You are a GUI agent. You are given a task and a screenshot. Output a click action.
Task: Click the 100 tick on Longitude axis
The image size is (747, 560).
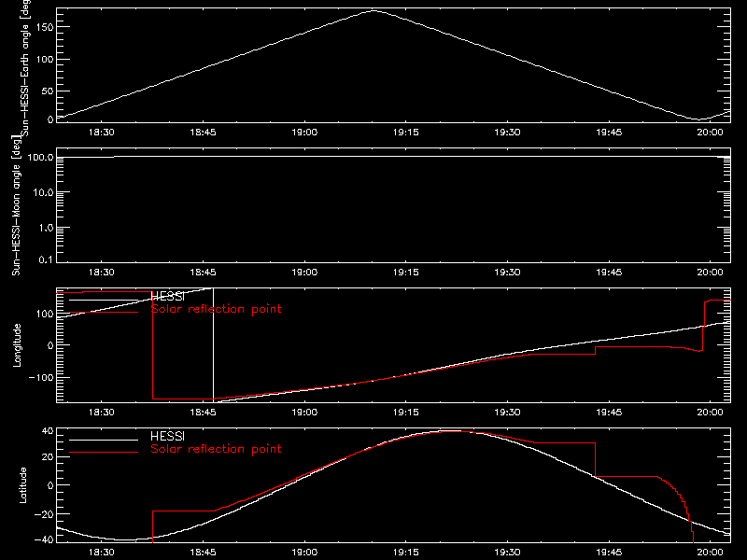click(45, 314)
